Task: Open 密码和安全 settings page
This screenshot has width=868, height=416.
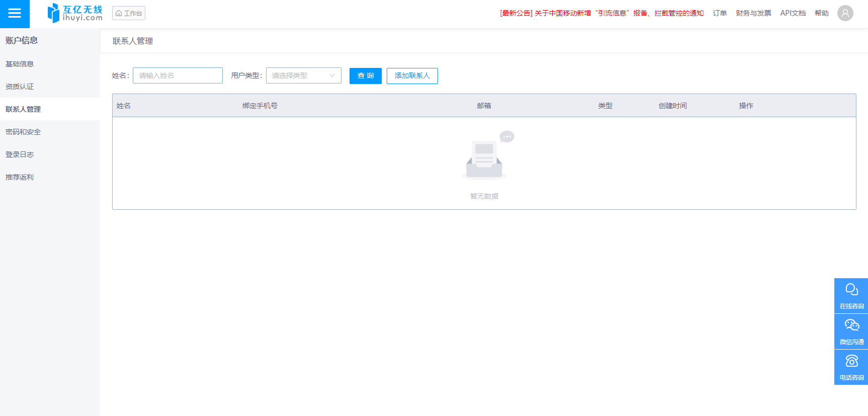Action: (23, 132)
